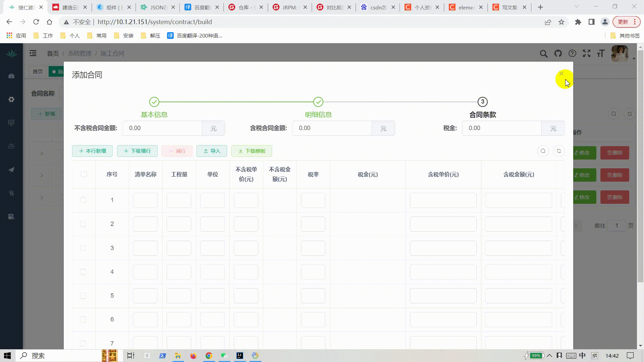Click the help question mark icon
The width and height of the screenshot is (644, 362).
[572, 54]
